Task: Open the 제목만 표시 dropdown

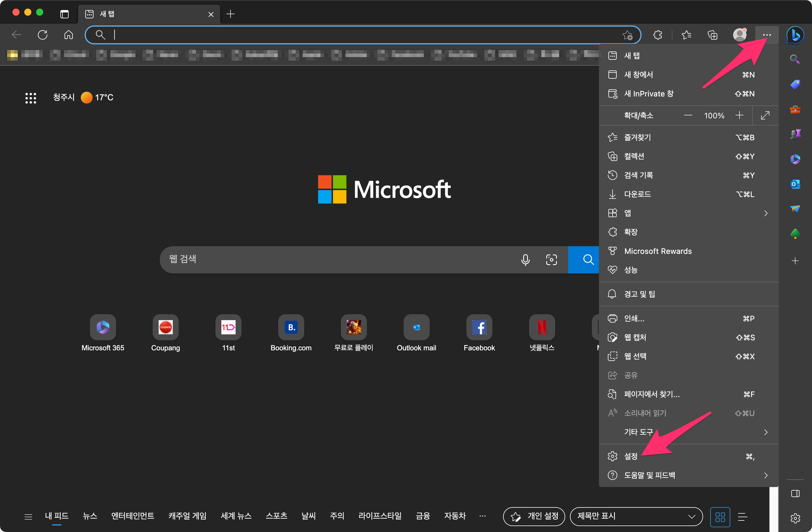Action: point(636,516)
